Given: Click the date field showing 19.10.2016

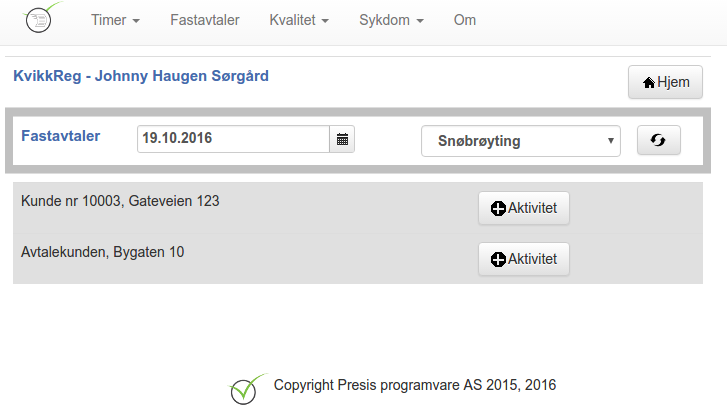Looking at the screenshot, I should [x=233, y=139].
